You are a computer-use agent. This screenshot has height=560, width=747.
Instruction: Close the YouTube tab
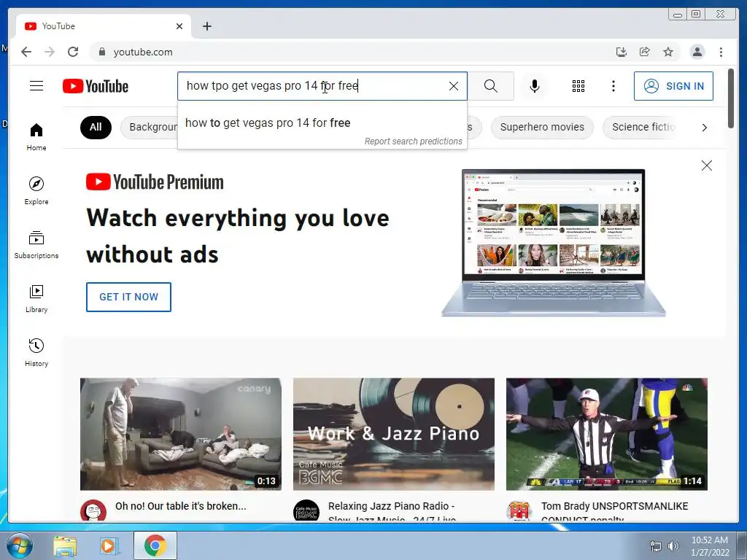click(179, 26)
